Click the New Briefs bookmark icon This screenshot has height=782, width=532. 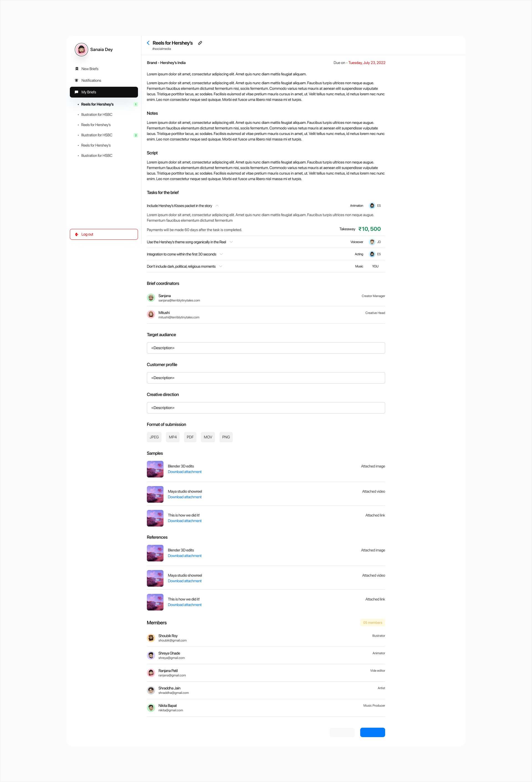pos(77,69)
